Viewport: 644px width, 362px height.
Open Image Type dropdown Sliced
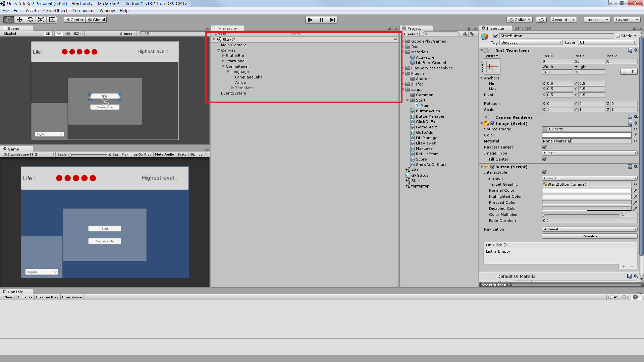[x=589, y=153]
